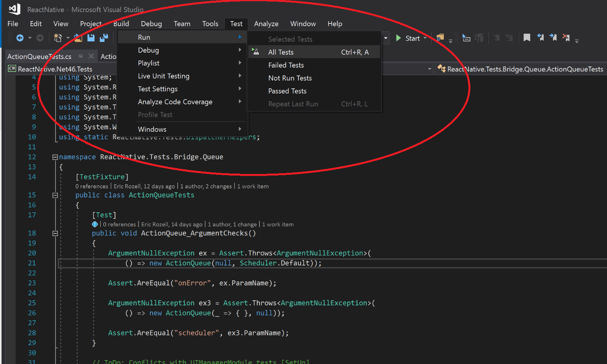Click 'Eric Rozell, 12 days ago' CodeLens link

tap(144, 186)
